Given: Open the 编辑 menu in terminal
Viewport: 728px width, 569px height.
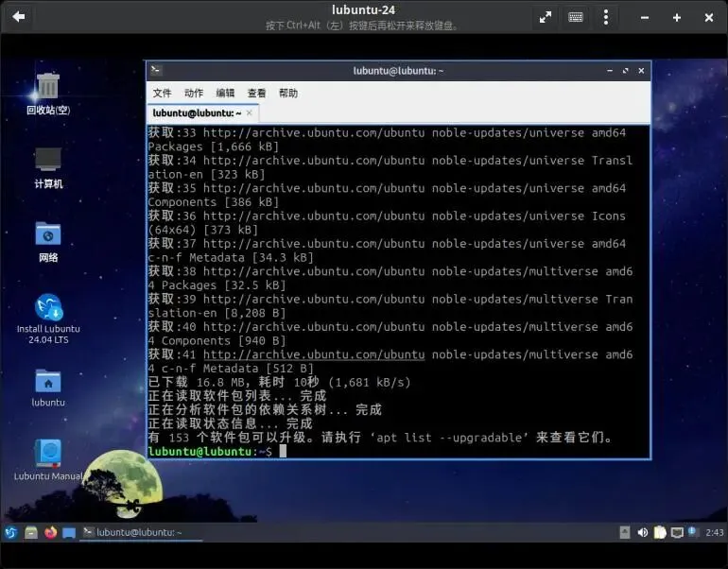Looking at the screenshot, I should point(225,94).
